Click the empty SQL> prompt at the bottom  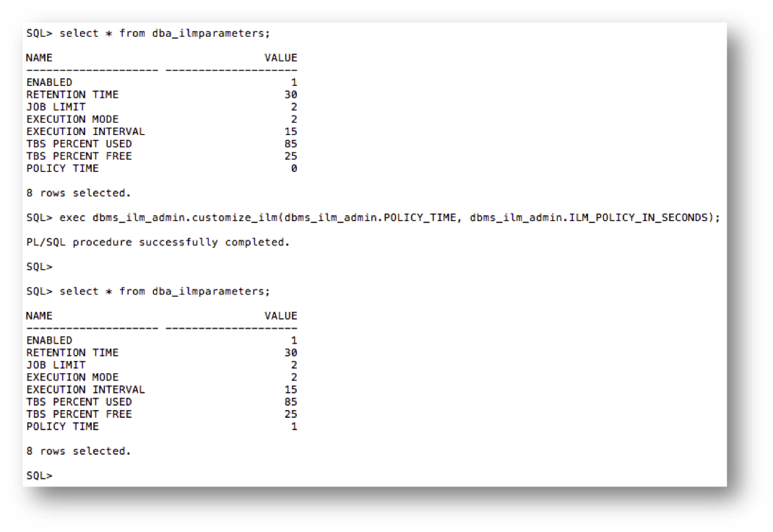[40, 476]
